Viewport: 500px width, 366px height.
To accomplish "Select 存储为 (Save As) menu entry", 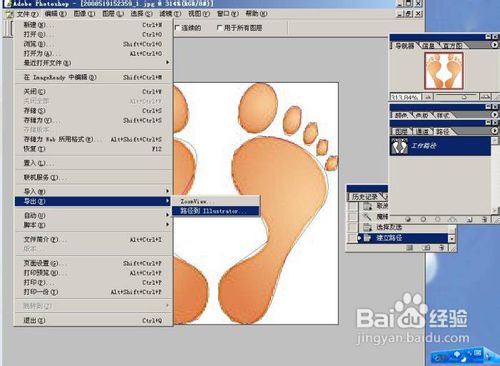I will pyautogui.click(x=93, y=120).
